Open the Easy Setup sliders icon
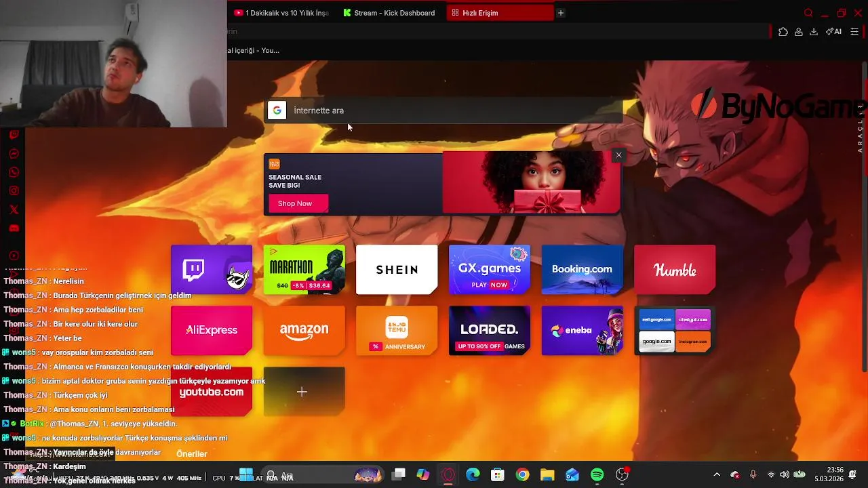The height and width of the screenshot is (488, 868). pos(854,31)
